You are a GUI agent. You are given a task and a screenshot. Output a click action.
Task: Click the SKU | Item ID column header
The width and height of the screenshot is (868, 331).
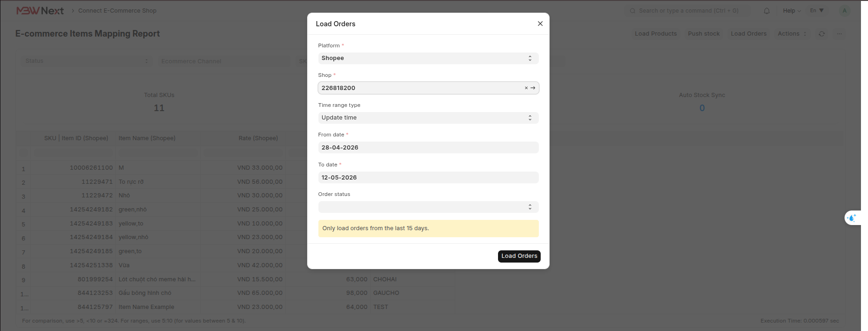(76, 138)
